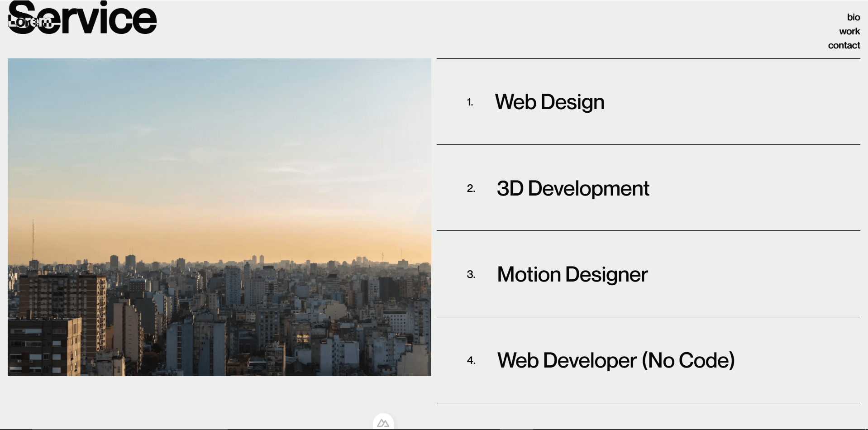The width and height of the screenshot is (868, 430).
Task: Open the contact navigation link
Action: [844, 45]
